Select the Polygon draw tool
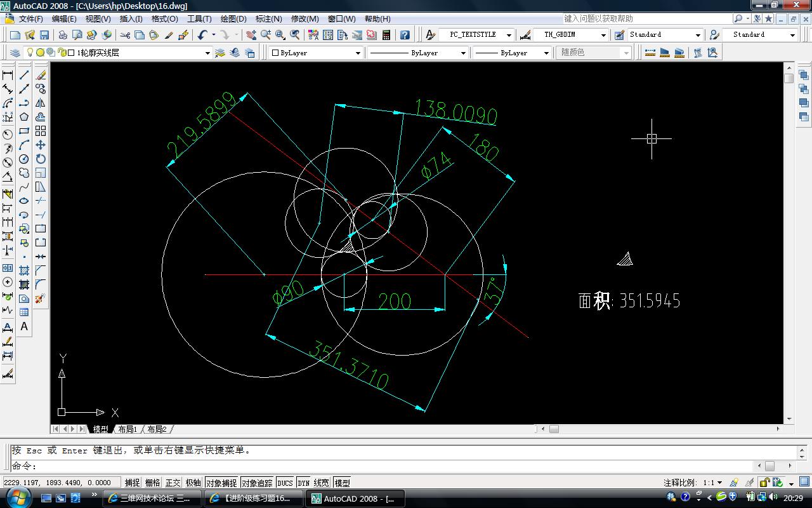812x508 pixels. [x=24, y=117]
